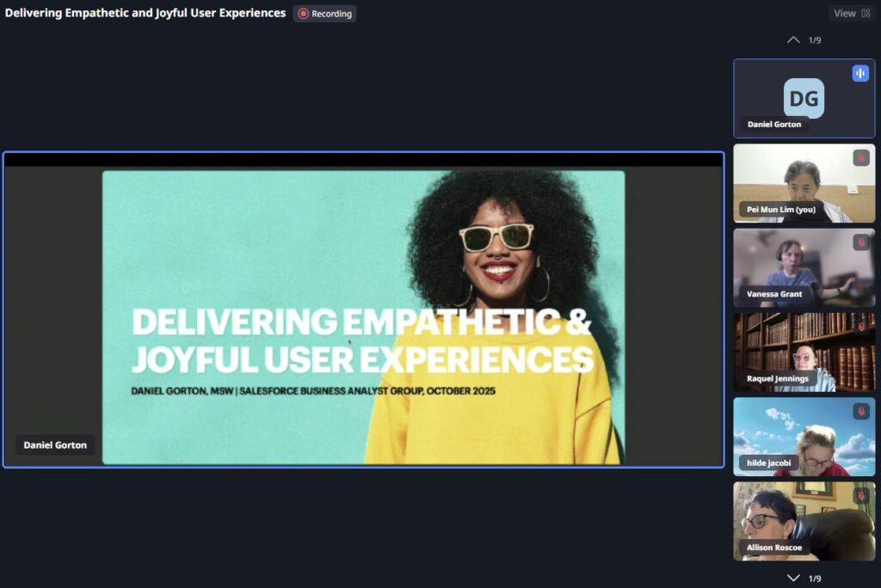
Task: Click the muted microphone icon on Pei Mun Lim's tile
Action: coord(860,158)
